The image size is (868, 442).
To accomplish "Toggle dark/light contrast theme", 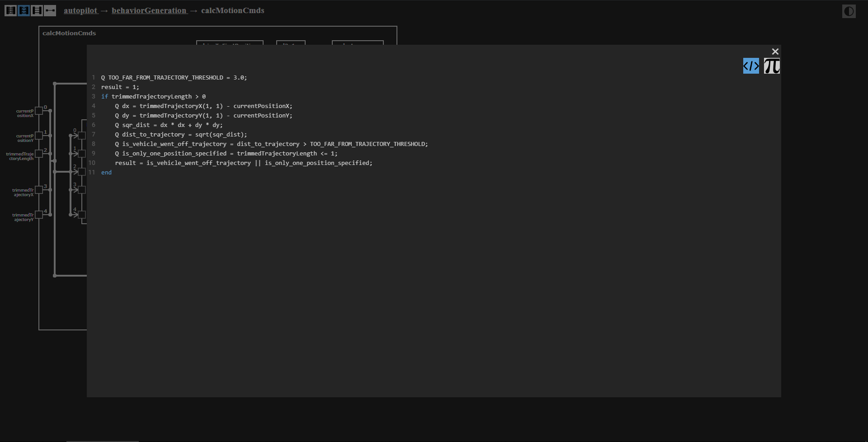I will [x=849, y=11].
